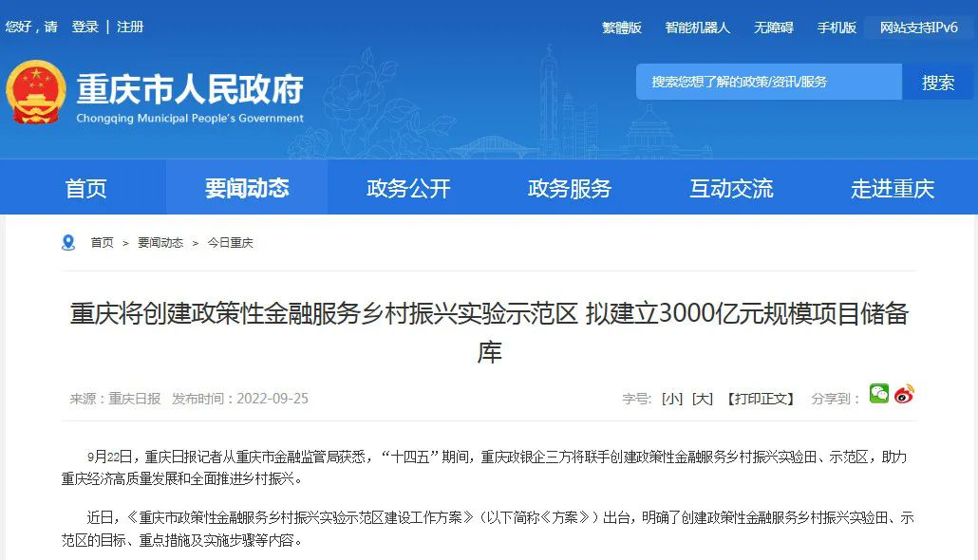Screen dimensions: 978x560
Task: Click the article headline text
Action: point(489,332)
